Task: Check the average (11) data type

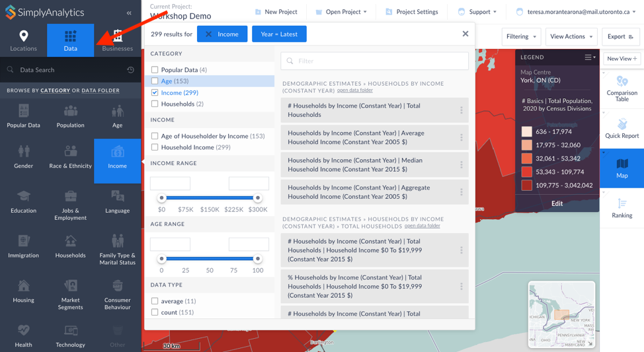Action: coord(155,300)
